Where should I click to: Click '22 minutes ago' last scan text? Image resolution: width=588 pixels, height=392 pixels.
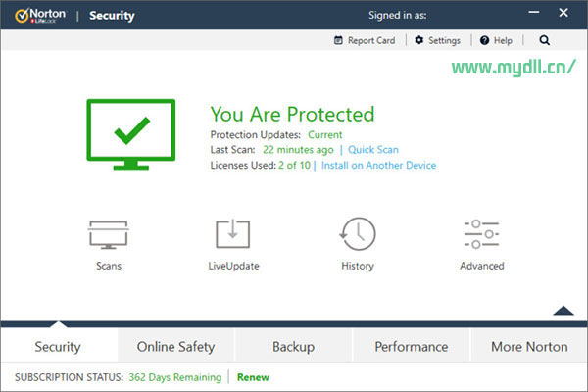[298, 150]
